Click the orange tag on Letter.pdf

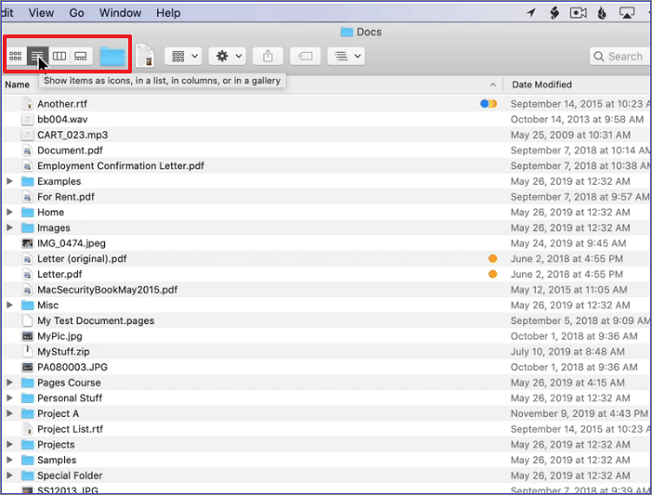click(x=493, y=274)
